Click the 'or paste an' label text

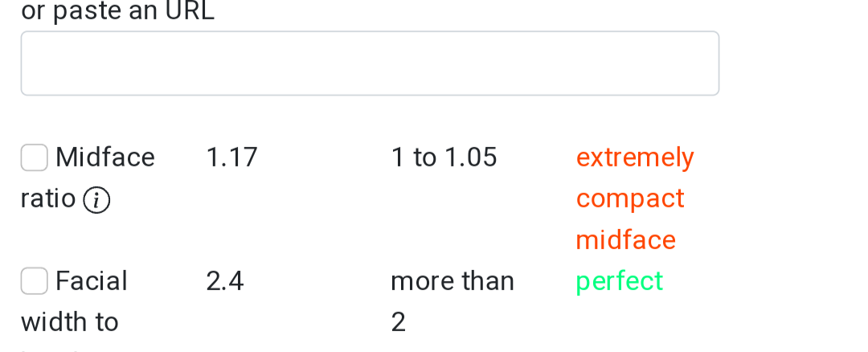point(89,11)
